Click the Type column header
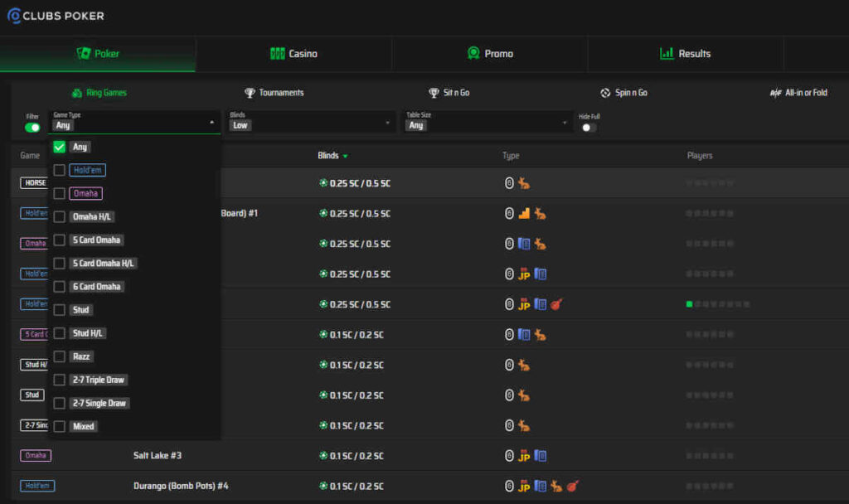Screen dimensions: 849x504 511,155
